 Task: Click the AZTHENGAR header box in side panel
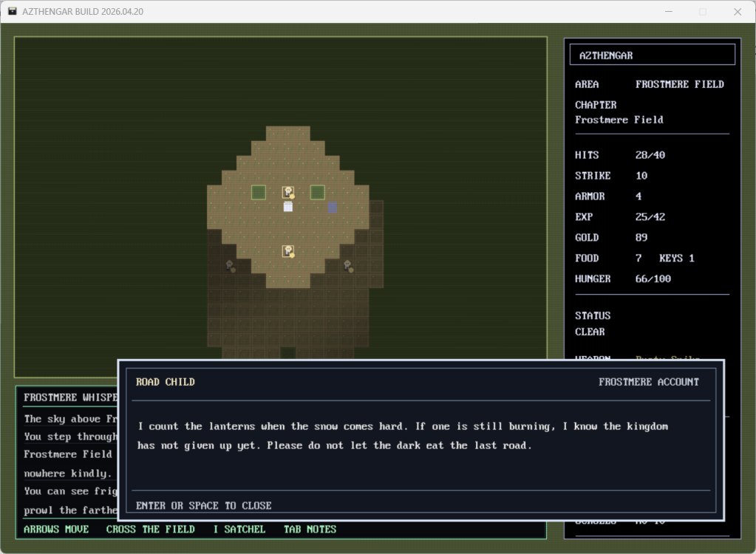click(652, 55)
